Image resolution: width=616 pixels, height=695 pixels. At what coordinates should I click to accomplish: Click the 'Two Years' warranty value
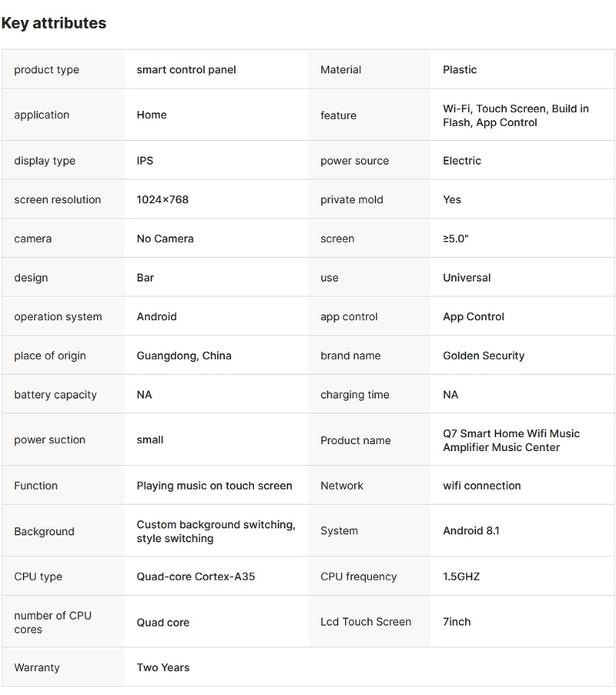pyautogui.click(x=163, y=667)
